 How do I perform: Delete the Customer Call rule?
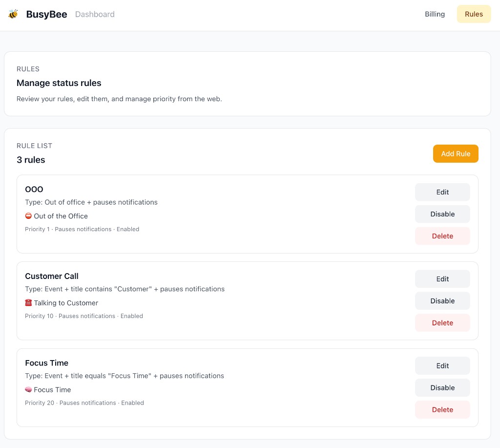pyautogui.click(x=442, y=323)
